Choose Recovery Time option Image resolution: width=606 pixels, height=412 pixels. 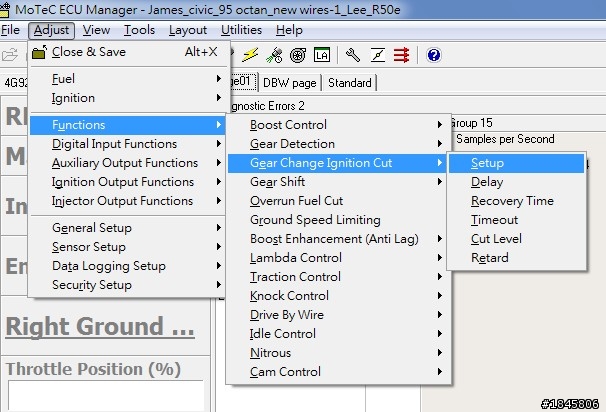coord(516,201)
